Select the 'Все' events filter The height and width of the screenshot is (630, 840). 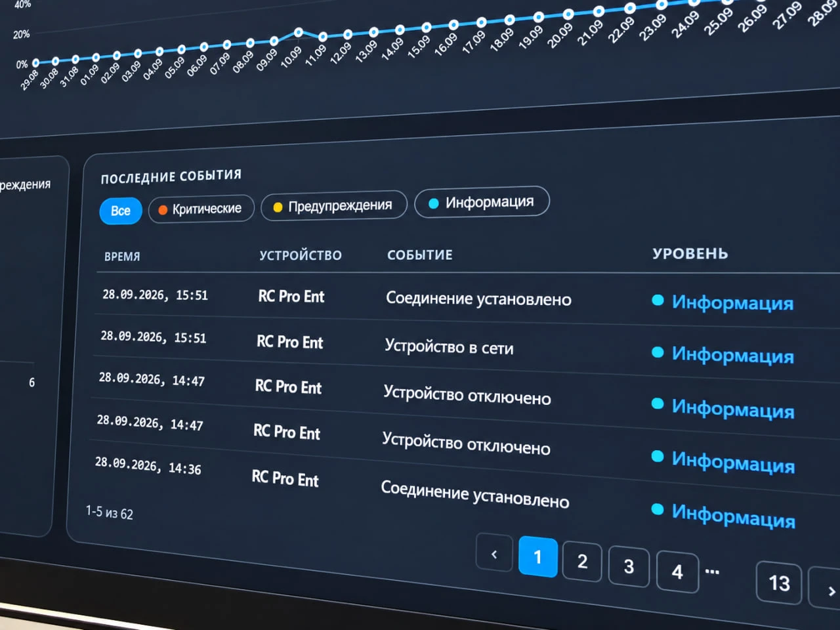click(x=121, y=211)
